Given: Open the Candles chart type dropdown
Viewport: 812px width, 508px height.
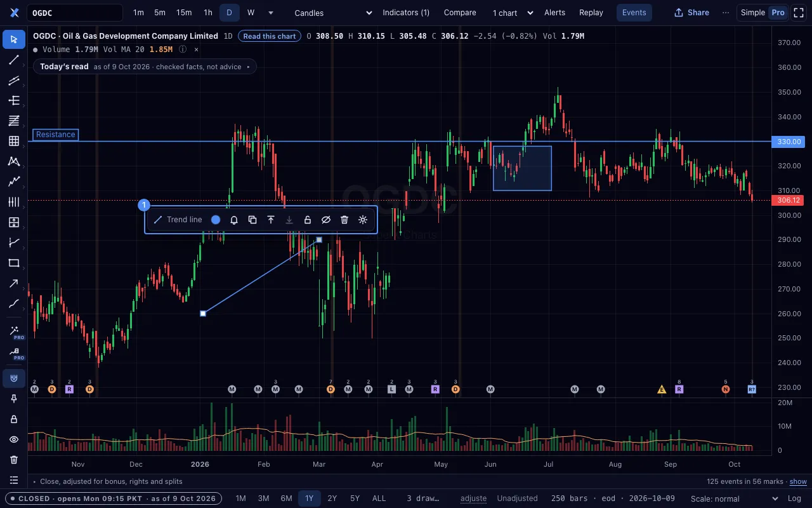Looking at the screenshot, I should click(334, 13).
